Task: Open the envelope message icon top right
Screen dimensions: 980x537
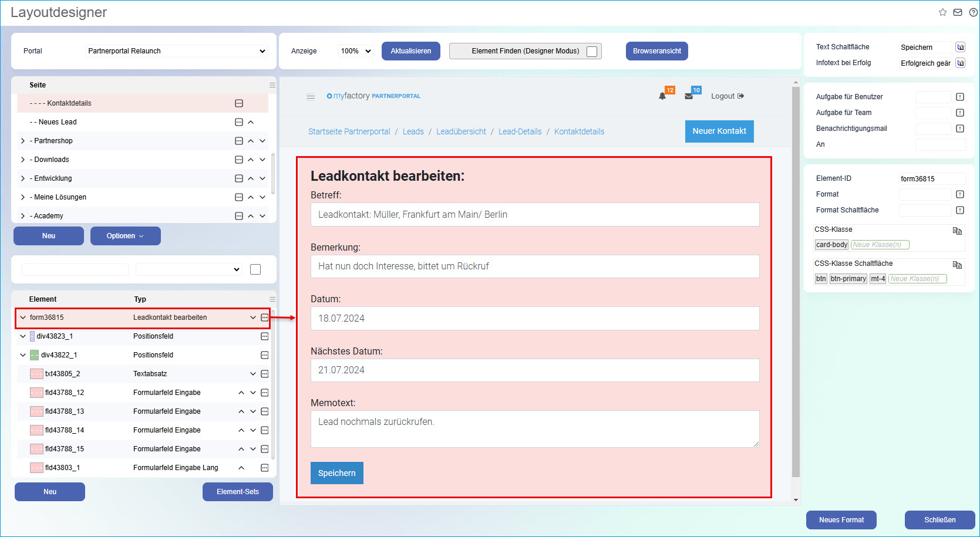Action: coord(958,12)
